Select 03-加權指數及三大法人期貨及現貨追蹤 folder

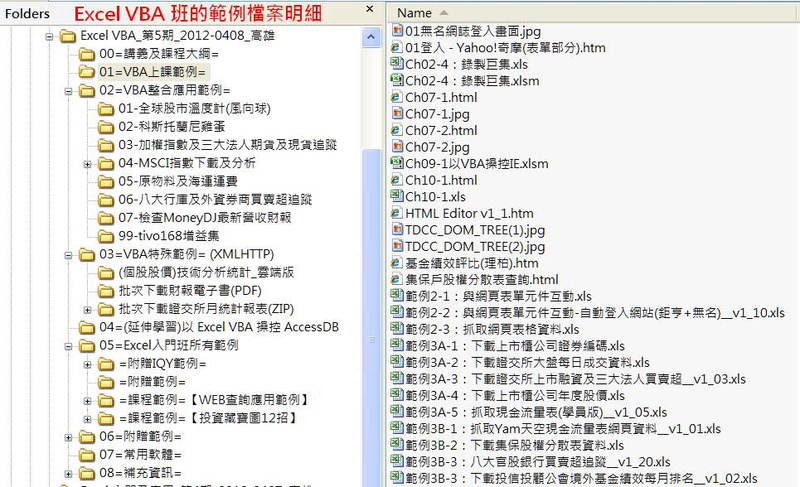click(228, 145)
